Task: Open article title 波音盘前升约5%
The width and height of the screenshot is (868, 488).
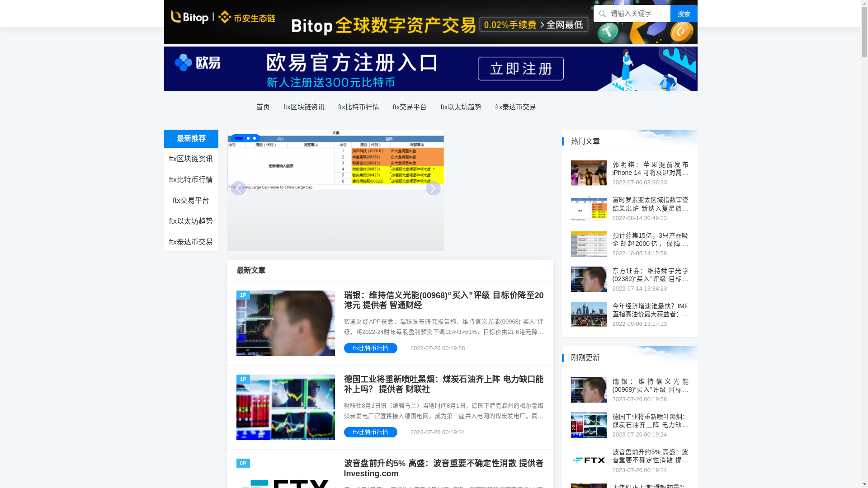Action: (x=443, y=468)
